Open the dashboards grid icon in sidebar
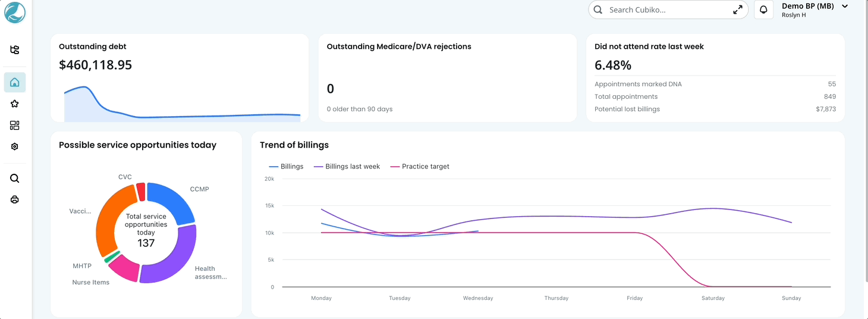 pos(15,126)
